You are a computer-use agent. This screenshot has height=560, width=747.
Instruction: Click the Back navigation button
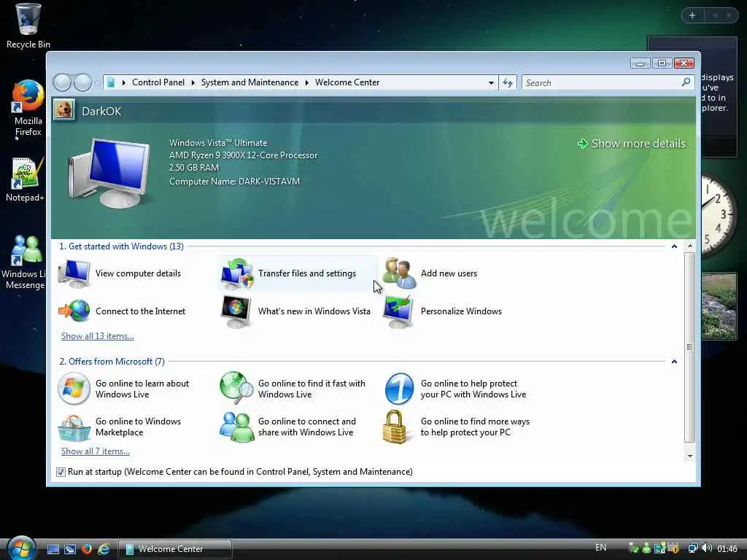coord(63,82)
